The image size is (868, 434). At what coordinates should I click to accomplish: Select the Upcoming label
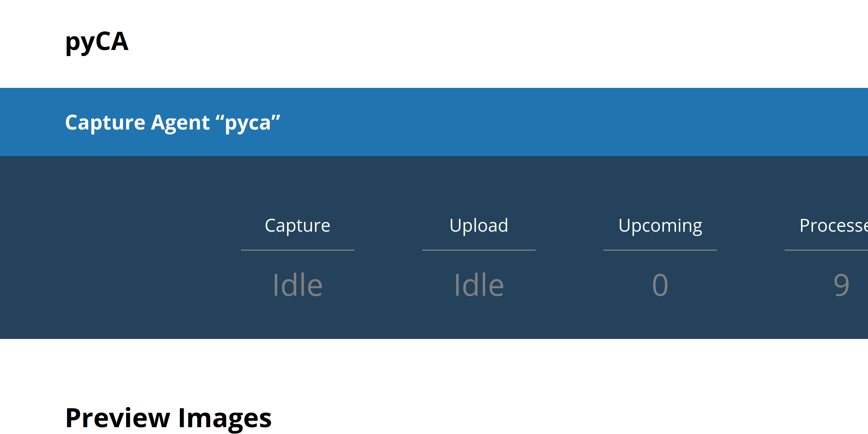coord(660,226)
